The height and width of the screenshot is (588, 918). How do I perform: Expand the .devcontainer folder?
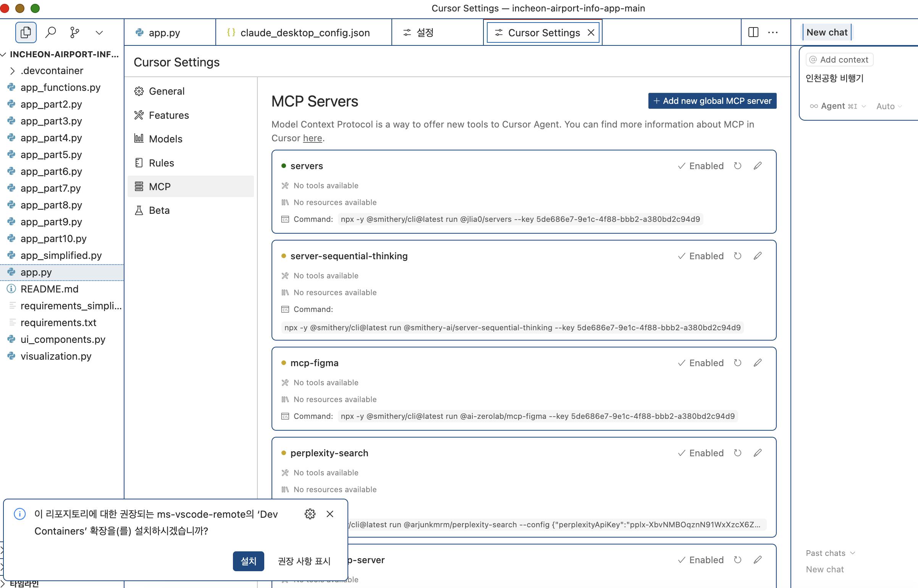click(x=52, y=71)
